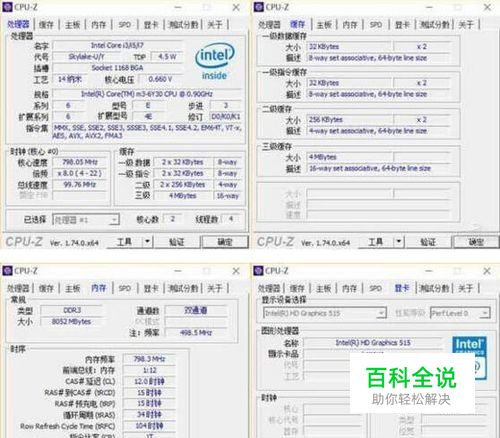Expand the 工具 arrow in the processor window
Image resolution: width=500 pixels, height=438 pixels.
coord(147,242)
